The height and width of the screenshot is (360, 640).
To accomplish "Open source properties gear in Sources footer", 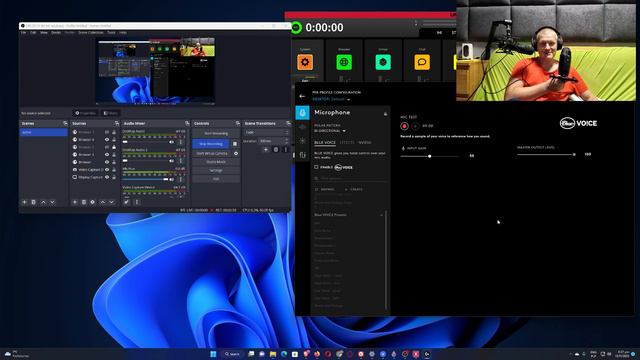I will [93, 202].
